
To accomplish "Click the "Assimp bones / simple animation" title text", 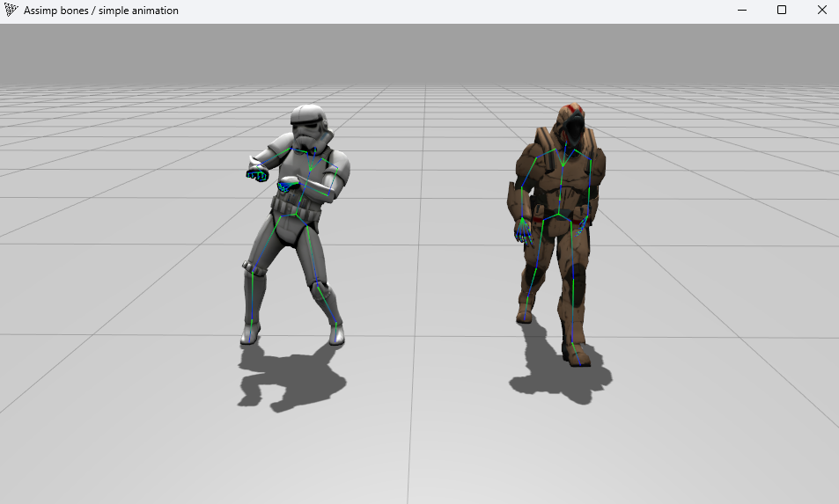I will [x=101, y=11].
